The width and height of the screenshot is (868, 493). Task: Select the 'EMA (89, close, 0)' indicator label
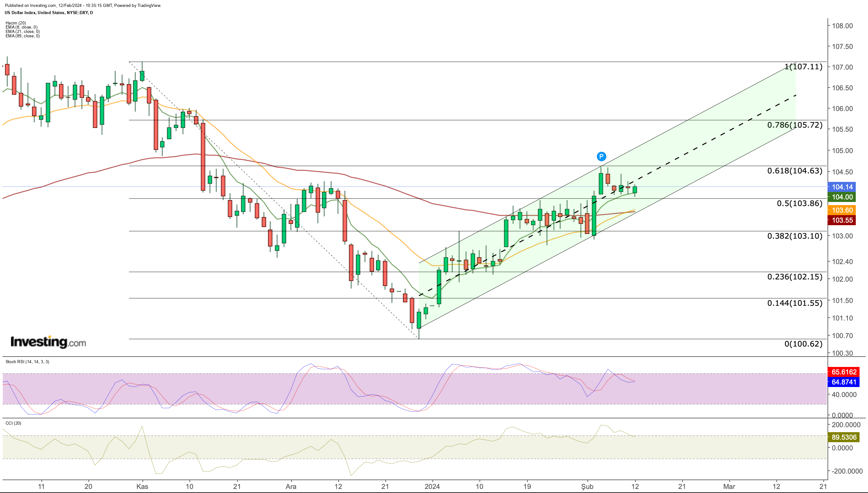[22, 36]
